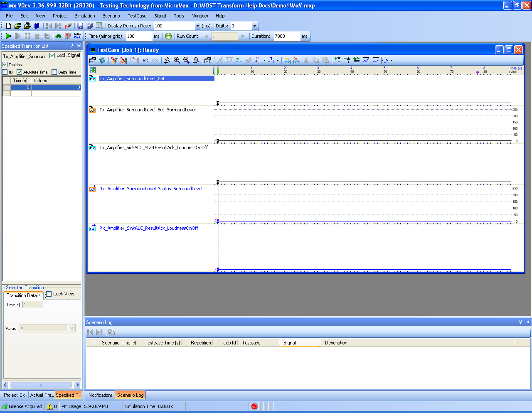The width and height of the screenshot is (532, 413).
Task: Click the Transition Details tab
Action: [x=24, y=295]
